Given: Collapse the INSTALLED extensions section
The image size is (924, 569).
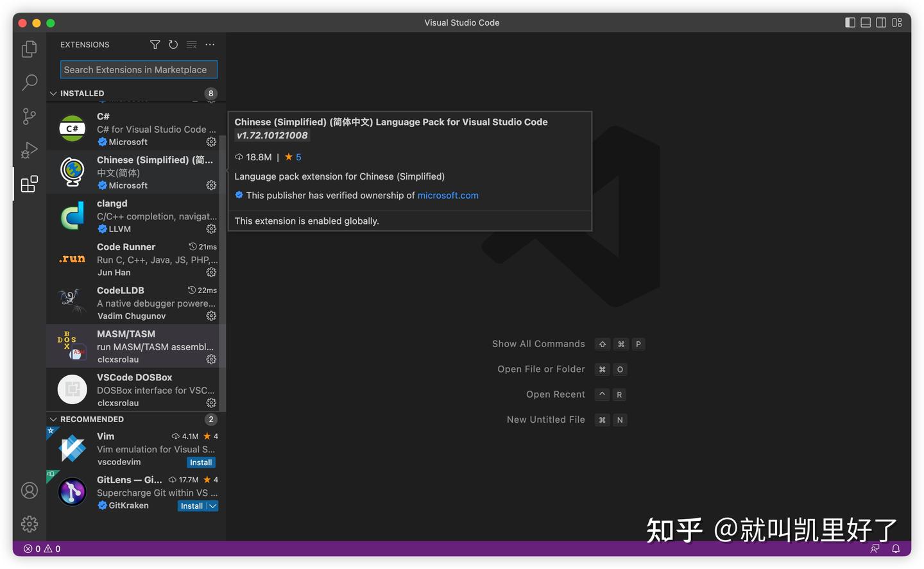Looking at the screenshot, I should [53, 93].
